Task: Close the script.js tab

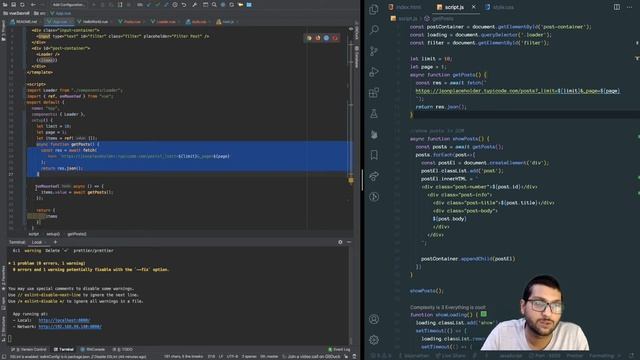Action: coord(473,7)
